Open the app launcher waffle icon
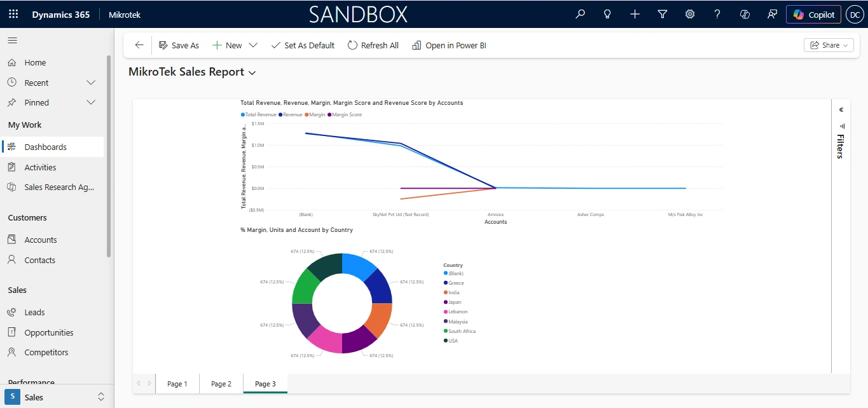The image size is (868, 408). (13, 14)
